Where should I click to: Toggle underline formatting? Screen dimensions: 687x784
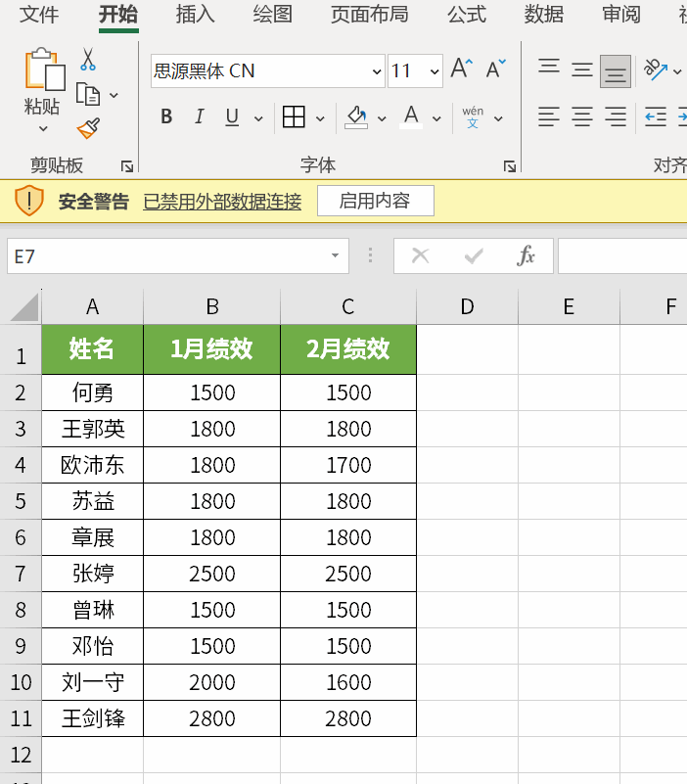click(x=232, y=117)
